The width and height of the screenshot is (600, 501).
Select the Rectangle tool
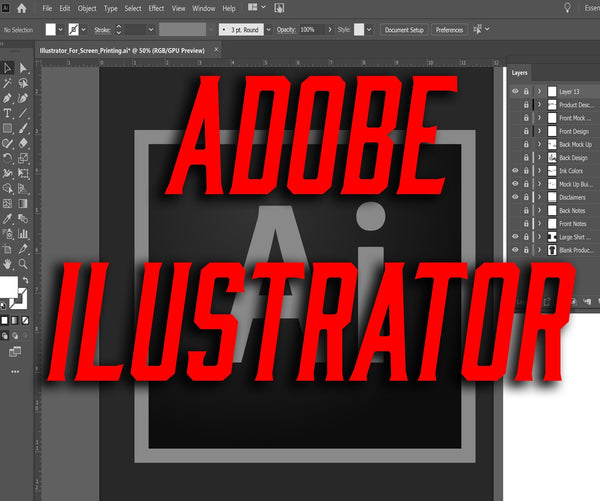tap(7, 128)
